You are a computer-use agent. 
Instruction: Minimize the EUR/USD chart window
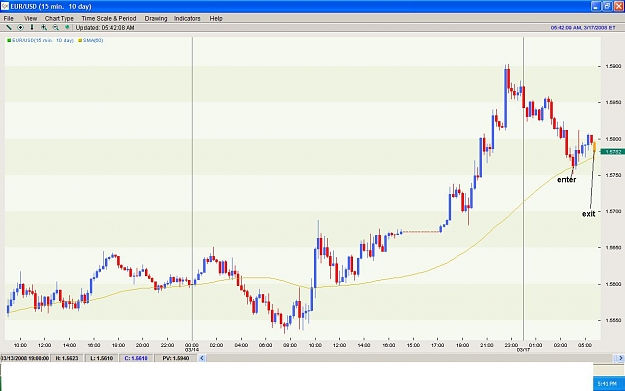point(596,6)
